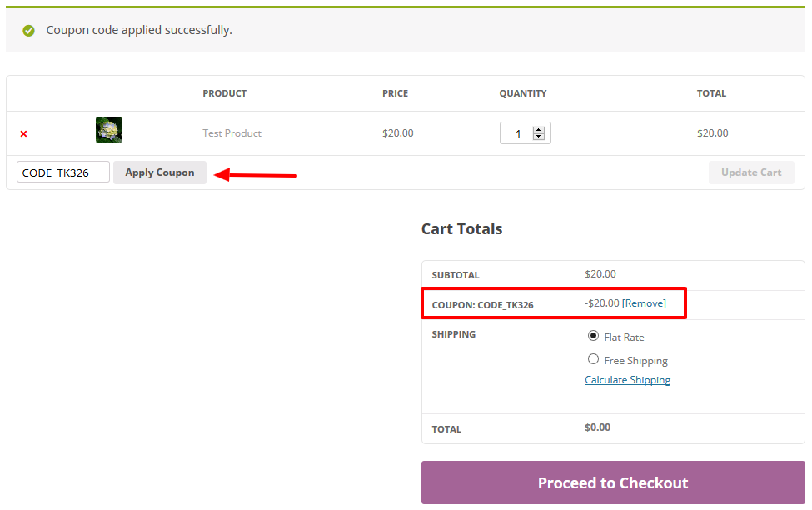Image resolution: width=812 pixels, height=510 pixels.
Task: Select the Flat Rate shipping option
Action: click(593, 336)
